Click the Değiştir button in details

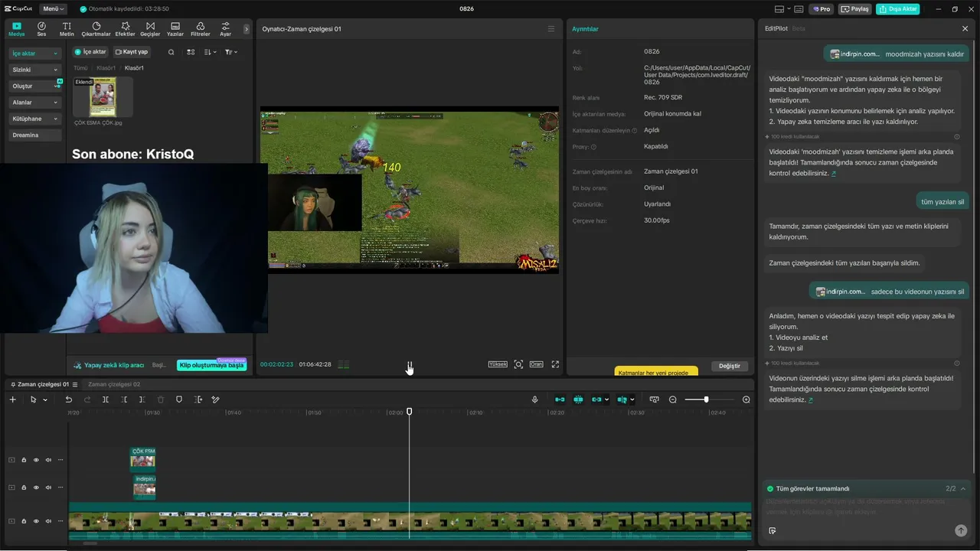(x=730, y=366)
